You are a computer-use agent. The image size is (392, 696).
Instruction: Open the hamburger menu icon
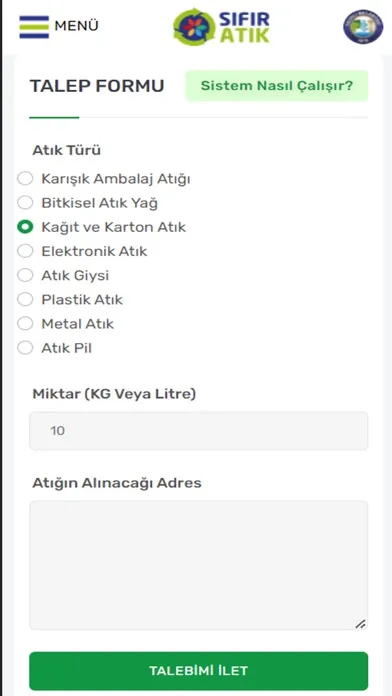[34, 27]
